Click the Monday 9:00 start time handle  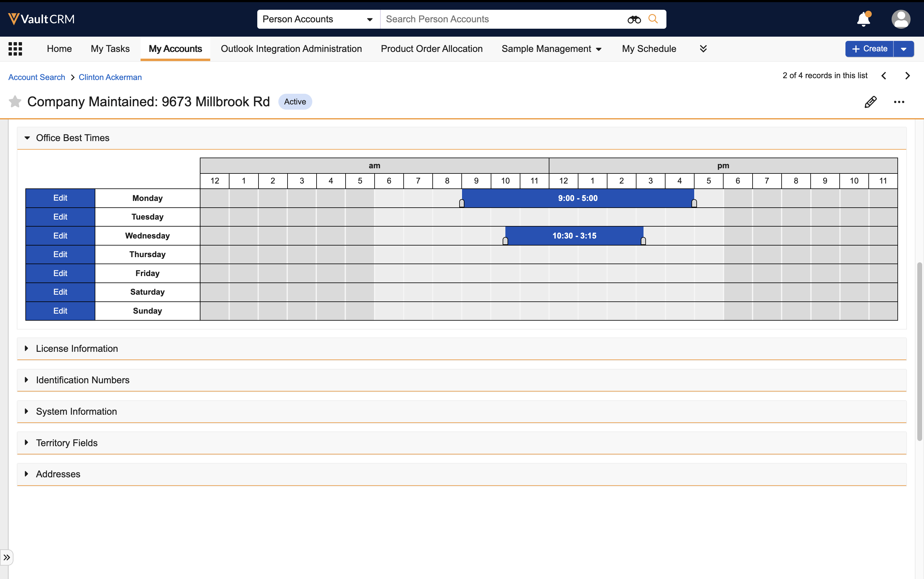point(462,203)
